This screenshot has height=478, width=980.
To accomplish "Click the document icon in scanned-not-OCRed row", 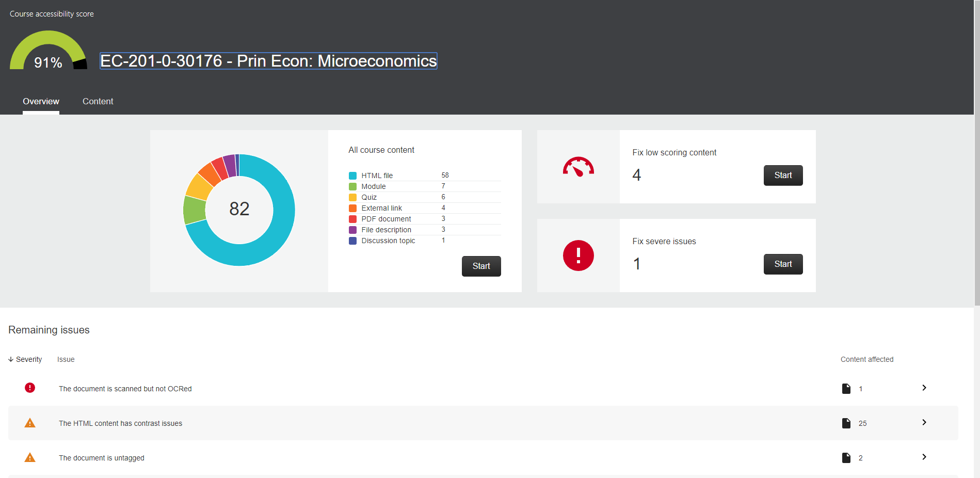I will [x=846, y=389].
